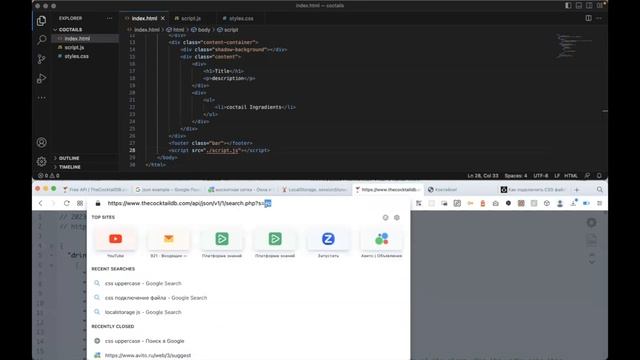The width and height of the screenshot is (640, 360).
Task: Click the html breadcrumb item
Action: click(175, 30)
